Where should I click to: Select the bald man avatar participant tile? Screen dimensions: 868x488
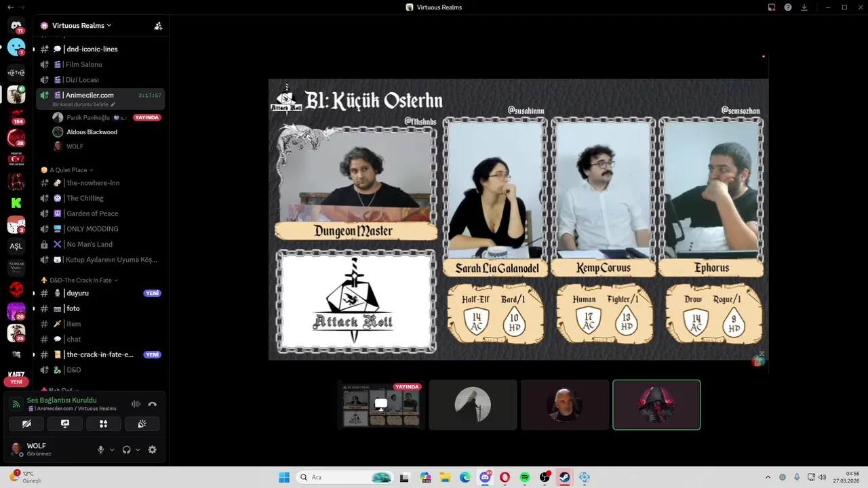565,405
